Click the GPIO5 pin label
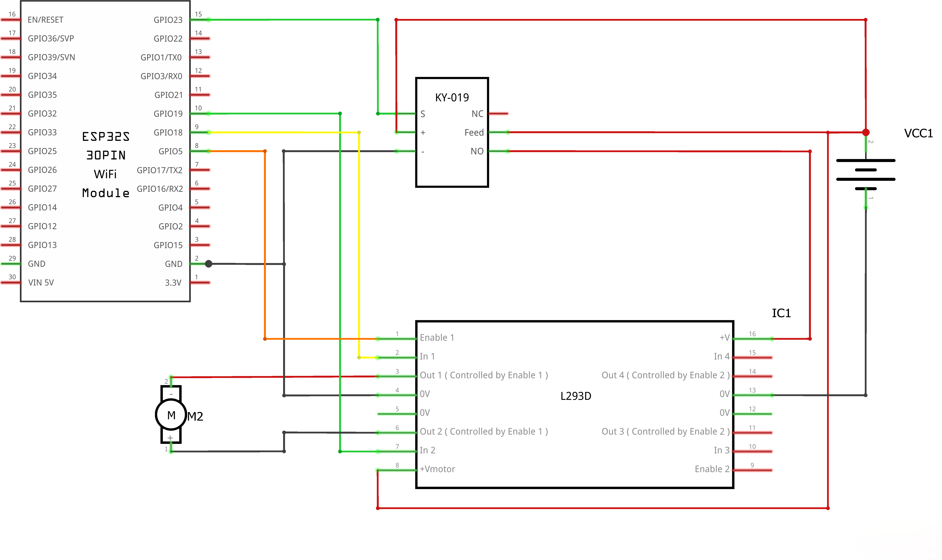942x560 pixels. pos(170,151)
